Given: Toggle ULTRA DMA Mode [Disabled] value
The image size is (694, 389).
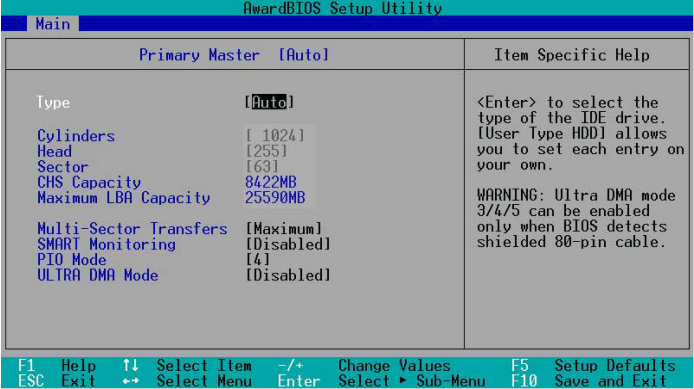Looking at the screenshot, I should click(288, 275).
